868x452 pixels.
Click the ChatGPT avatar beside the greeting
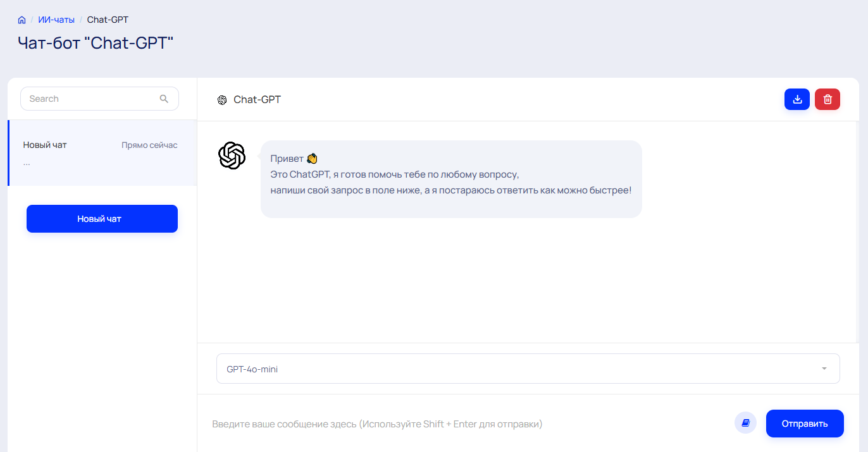pyautogui.click(x=232, y=156)
